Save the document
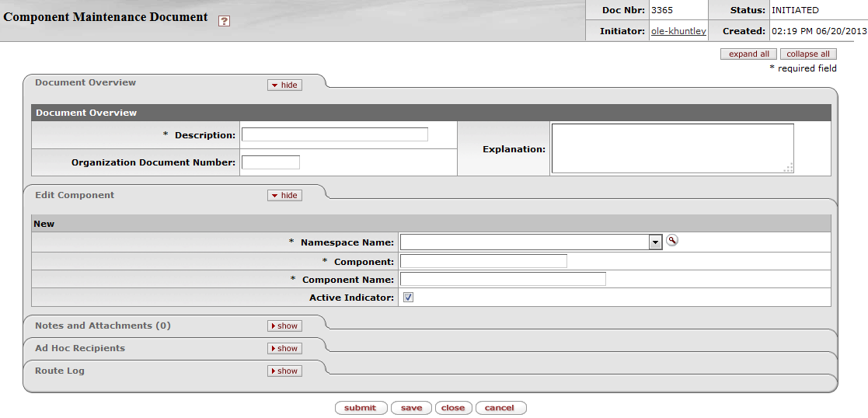The height and width of the screenshot is (418, 868). (411, 408)
